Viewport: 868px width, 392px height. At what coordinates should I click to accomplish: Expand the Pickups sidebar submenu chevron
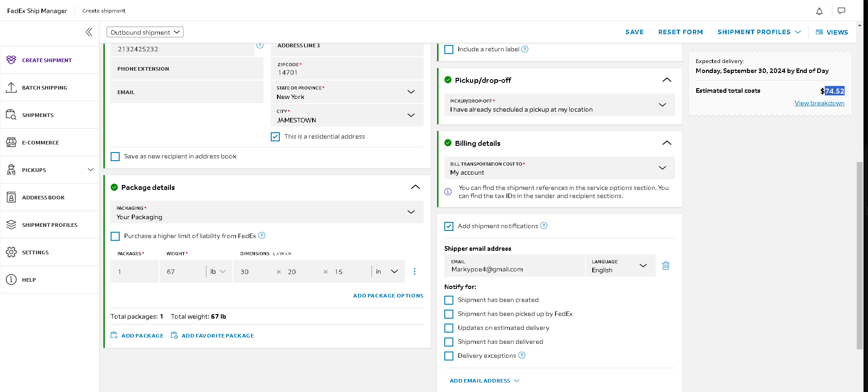[90, 170]
